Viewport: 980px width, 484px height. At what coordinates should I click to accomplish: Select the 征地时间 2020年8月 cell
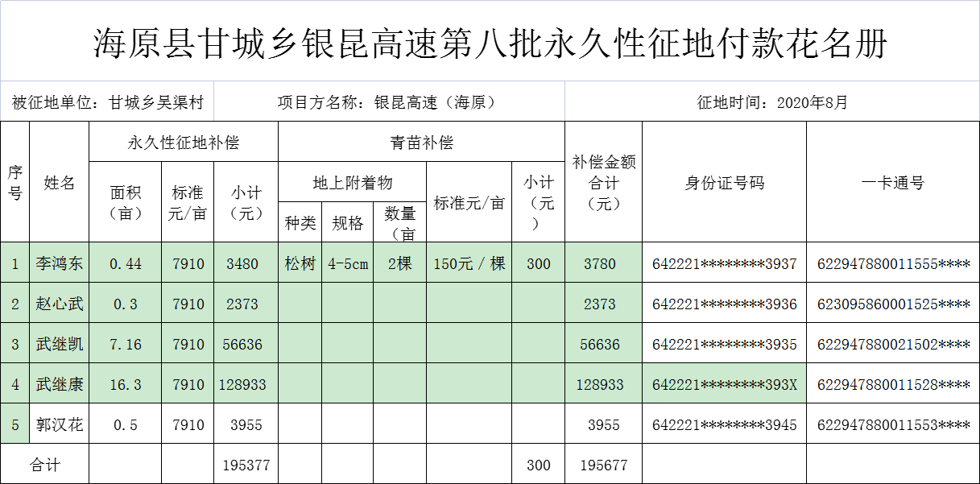click(771, 103)
